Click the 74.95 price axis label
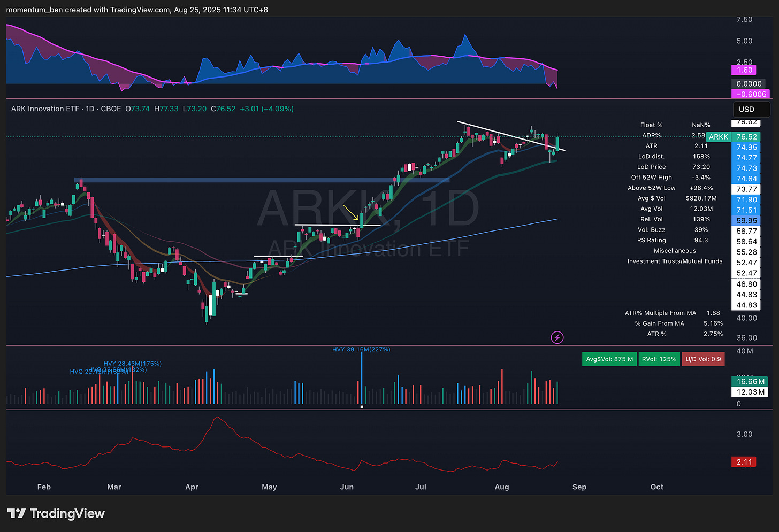Screen dimensions: 779x532 click(746, 147)
